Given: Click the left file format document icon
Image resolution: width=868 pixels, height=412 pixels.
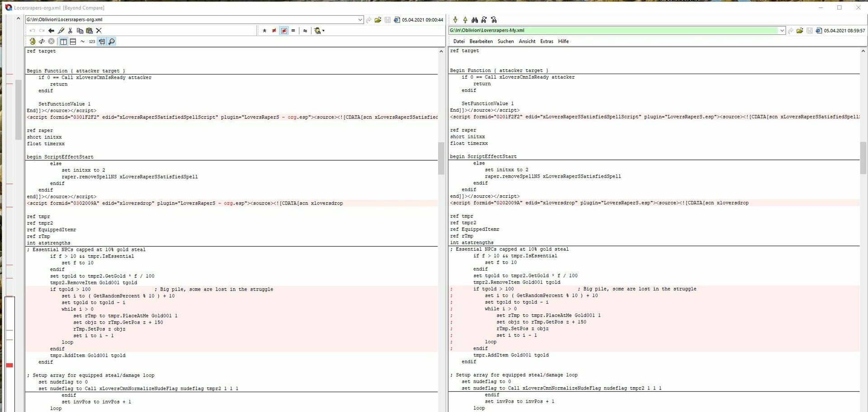Looking at the screenshot, I should [x=397, y=20].
